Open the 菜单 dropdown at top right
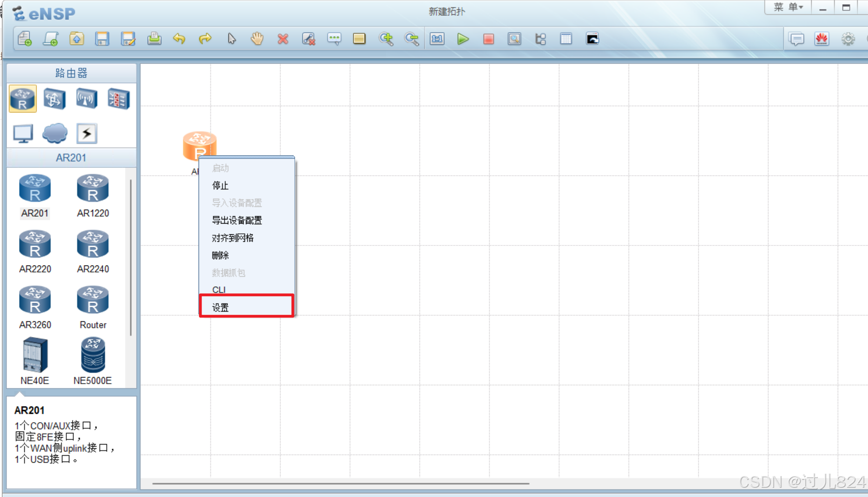868x497 pixels. click(787, 7)
